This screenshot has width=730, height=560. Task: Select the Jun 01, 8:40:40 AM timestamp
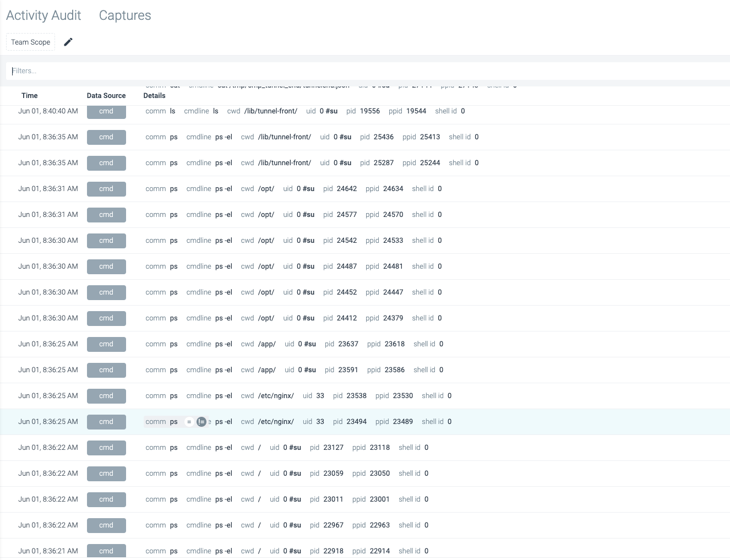(48, 111)
